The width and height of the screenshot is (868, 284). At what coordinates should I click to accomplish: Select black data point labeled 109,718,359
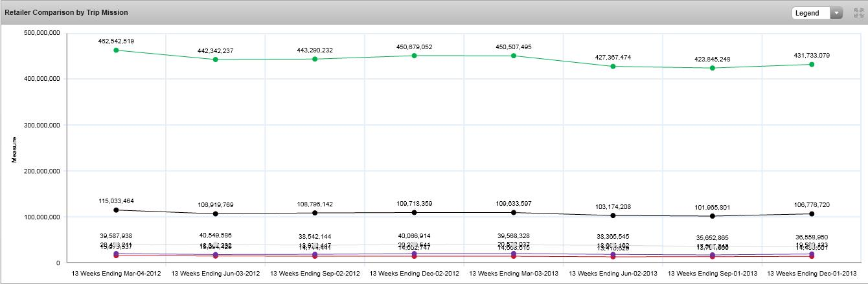click(415, 212)
